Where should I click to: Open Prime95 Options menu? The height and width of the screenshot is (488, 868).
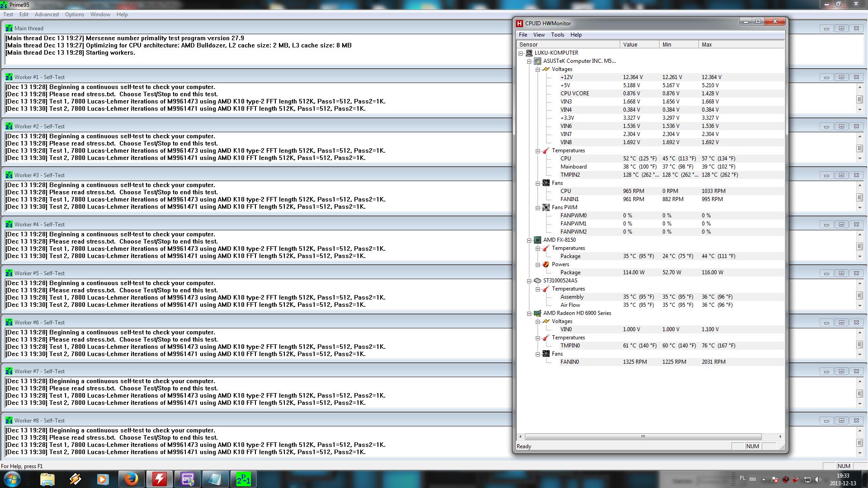click(74, 14)
